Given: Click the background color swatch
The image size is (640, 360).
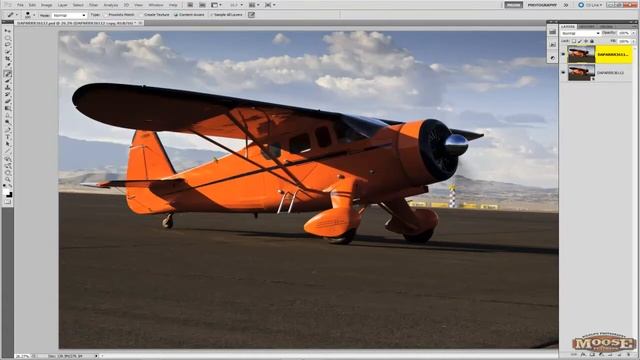Looking at the screenshot, I should 9,195.
